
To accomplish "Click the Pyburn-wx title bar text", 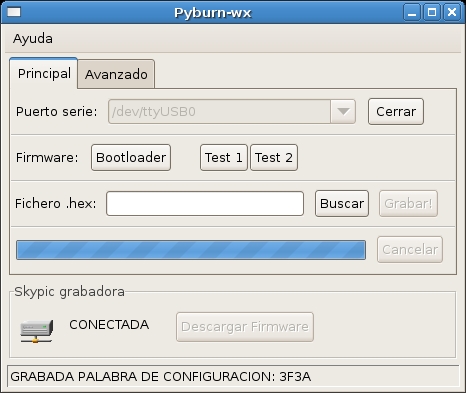I will [x=213, y=13].
